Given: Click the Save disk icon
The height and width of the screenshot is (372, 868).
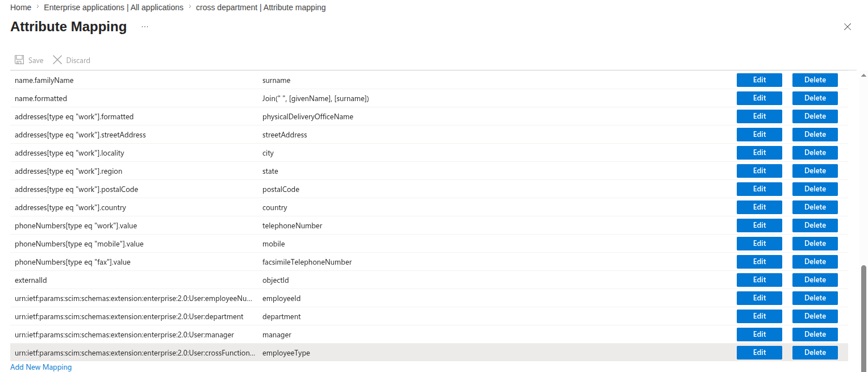Looking at the screenshot, I should [x=20, y=60].
